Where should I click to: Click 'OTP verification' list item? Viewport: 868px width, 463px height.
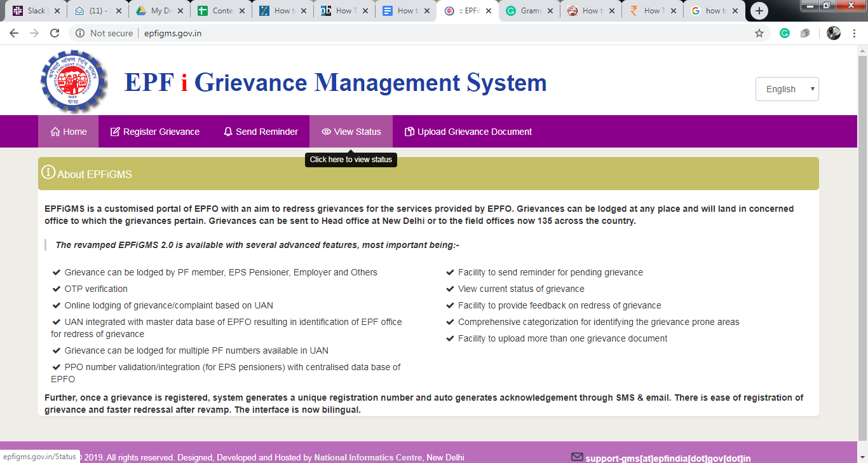pyautogui.click(x=96, y=289)
